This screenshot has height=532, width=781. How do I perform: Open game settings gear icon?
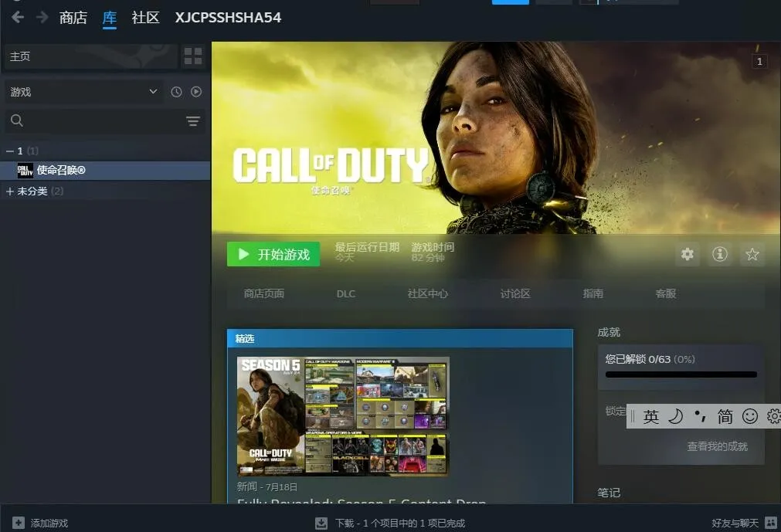tap(687, 254)
